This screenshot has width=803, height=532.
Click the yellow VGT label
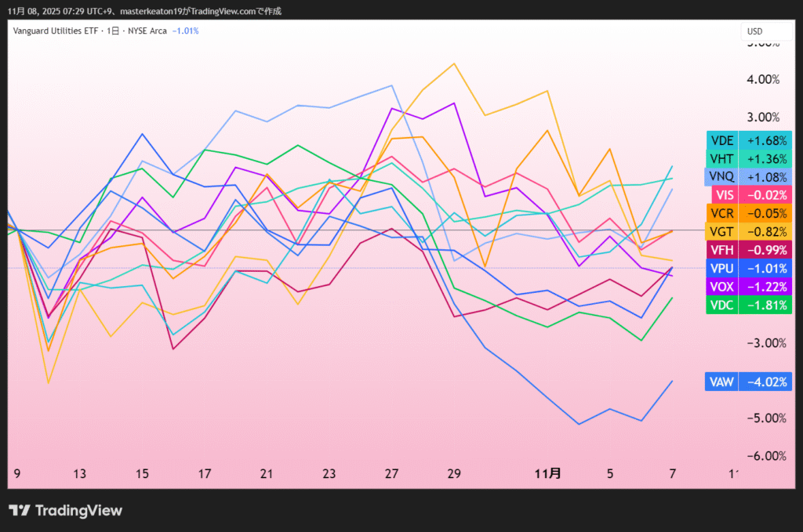click(x=721, y=231)
